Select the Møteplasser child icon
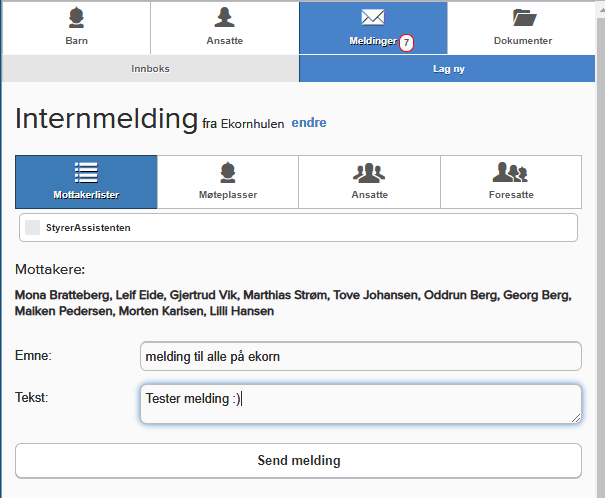Viewport: 605px width, 498px height. (228, 172)
